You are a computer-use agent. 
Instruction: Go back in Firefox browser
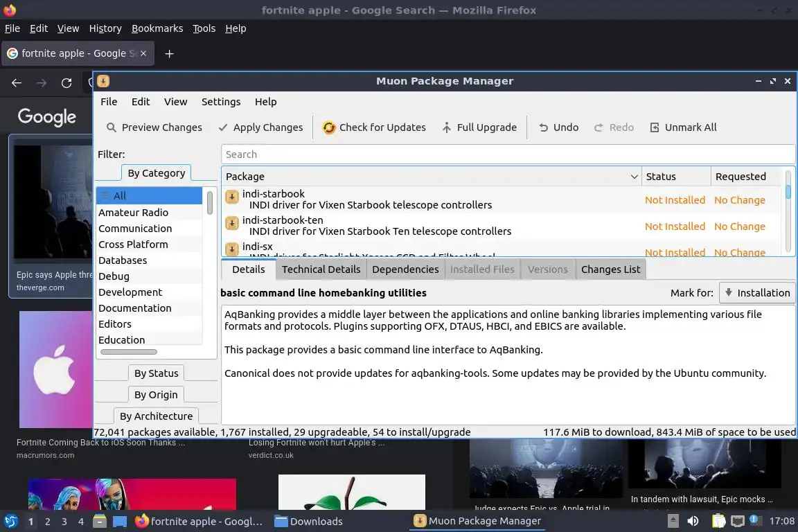pos(17,83)
